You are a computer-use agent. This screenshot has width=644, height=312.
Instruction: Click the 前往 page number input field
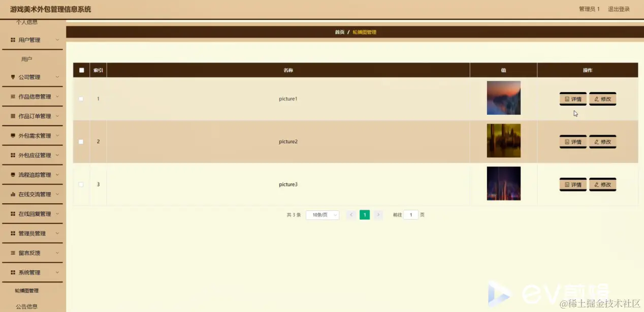click(410, 215)
